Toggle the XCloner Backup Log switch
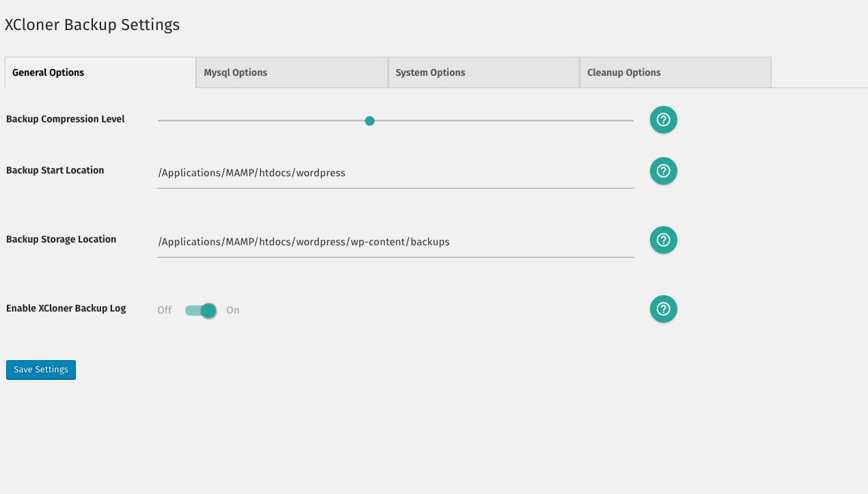Screen dimensions: 868x494 pos(200,310)
